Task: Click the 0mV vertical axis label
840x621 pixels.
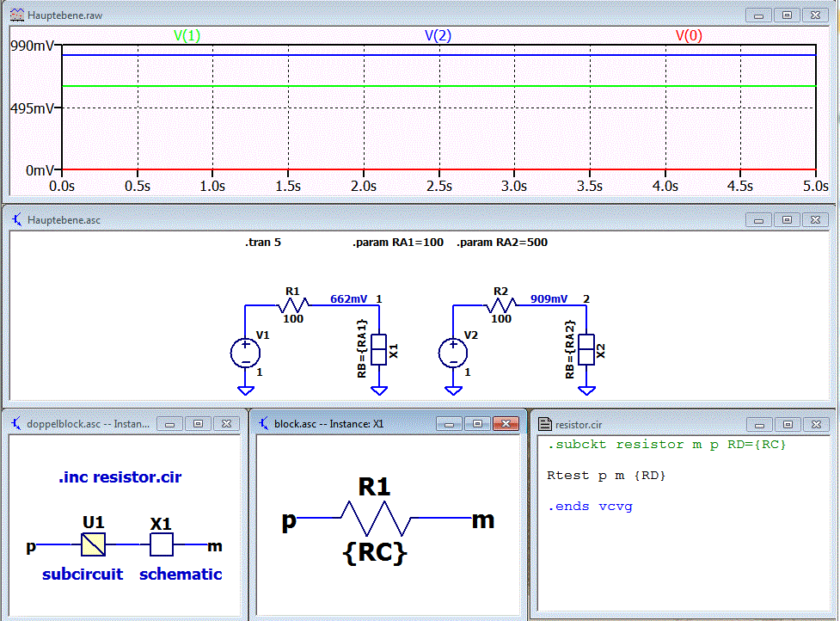Action: click(40, 170)
